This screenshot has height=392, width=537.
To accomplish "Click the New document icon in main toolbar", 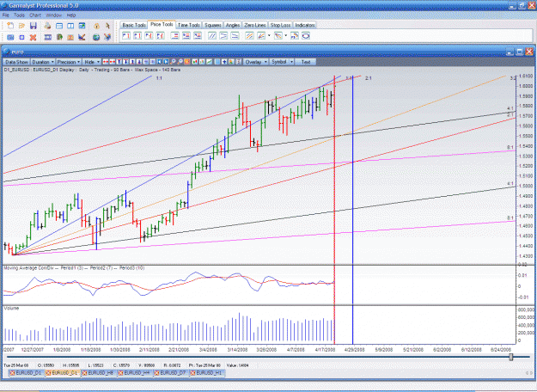I will [10, 26].
